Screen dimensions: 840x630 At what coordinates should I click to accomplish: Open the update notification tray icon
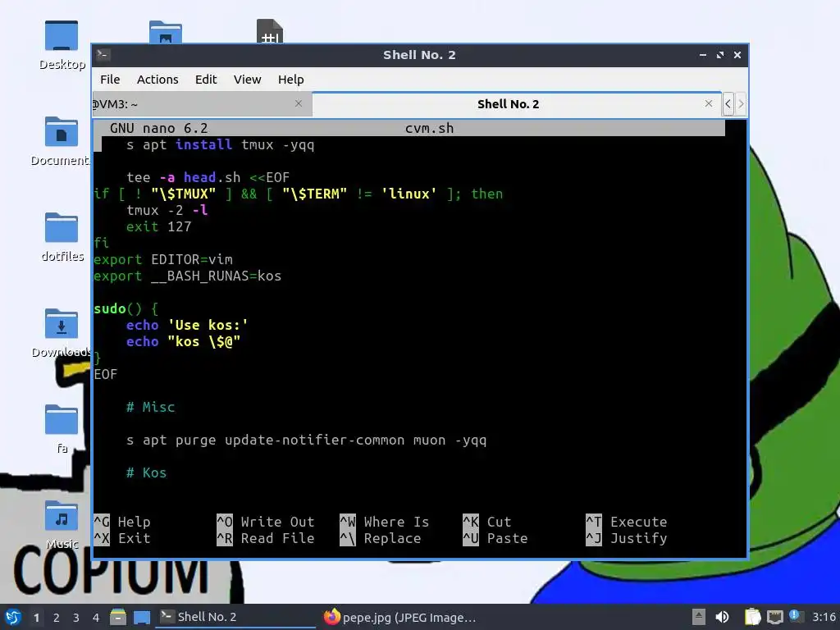point(796,616)
